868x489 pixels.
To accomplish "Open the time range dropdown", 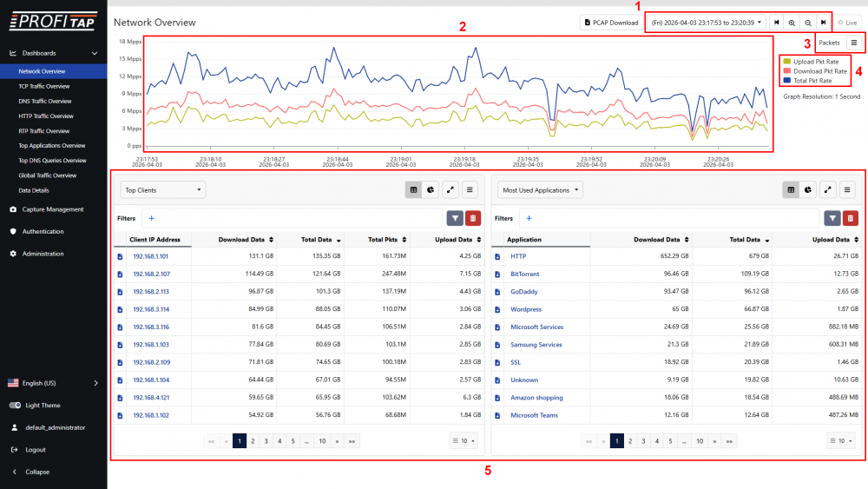I will pyautogui.click(x=707, y=23).
